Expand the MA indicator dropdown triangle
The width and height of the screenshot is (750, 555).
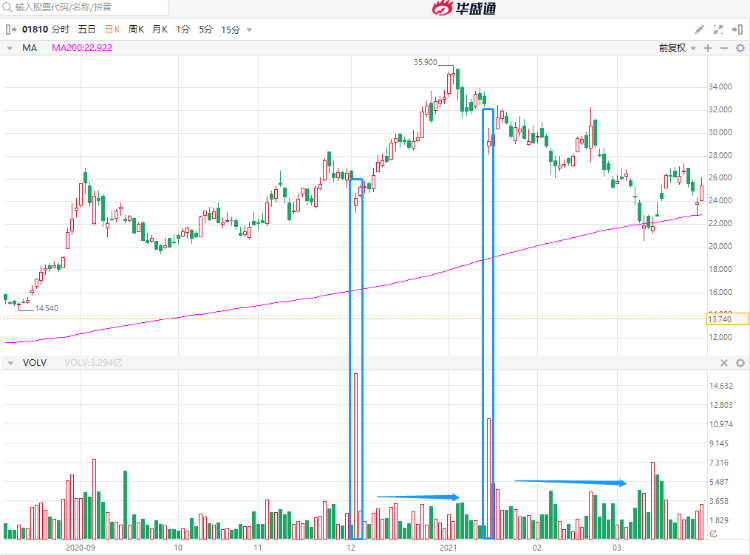pos(10,48)
